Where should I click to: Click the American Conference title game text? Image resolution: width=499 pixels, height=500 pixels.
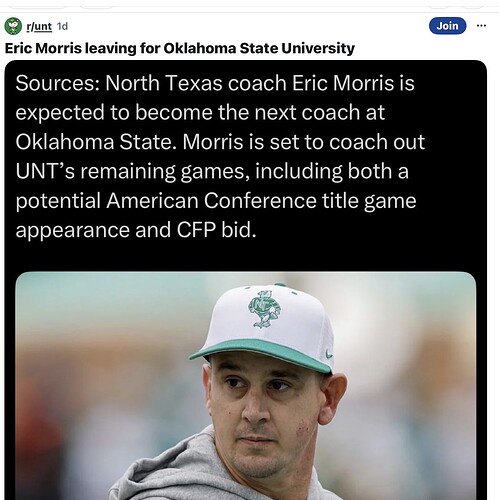[x=261, y=201]
